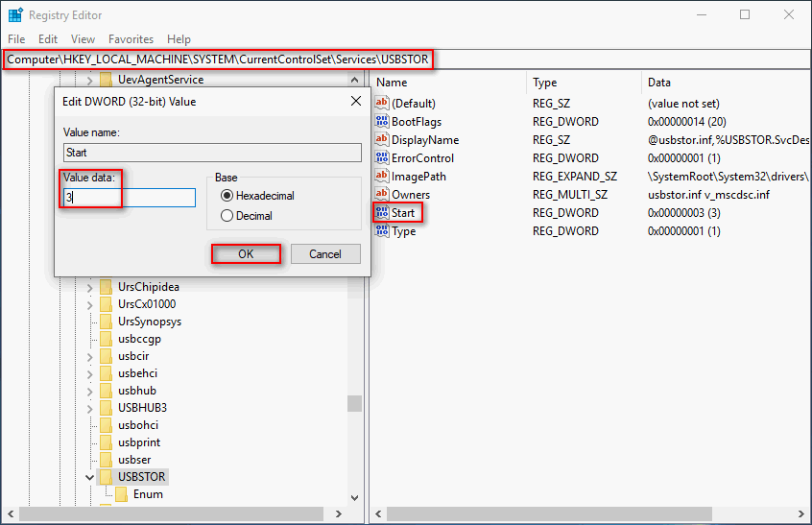Click the tree pane scroll-right arrow
This screenshot has height=525, width=812.
coord(338,513)
